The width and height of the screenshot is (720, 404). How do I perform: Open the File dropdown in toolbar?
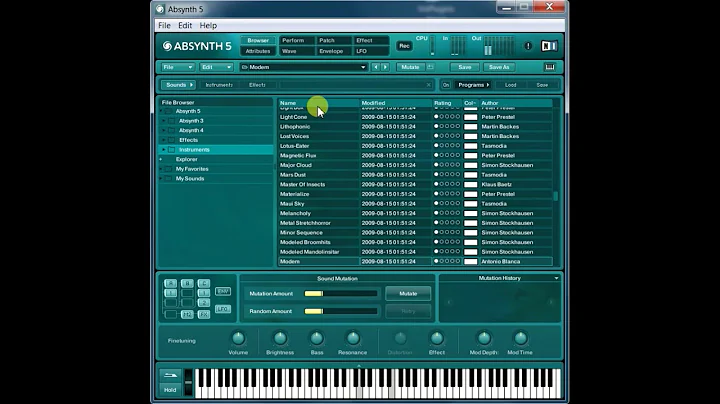tap(177, 67)
